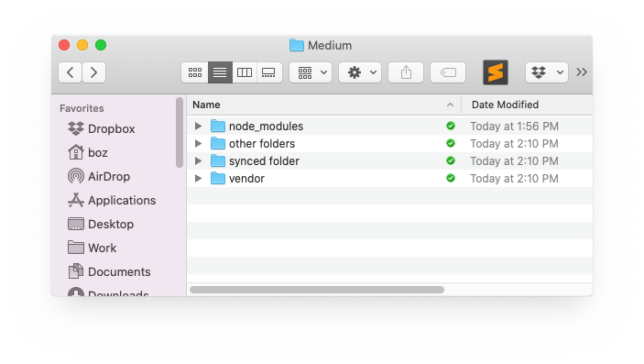The image size is (644, 364).
Task: Switch to list view
Action: tap(220, 72)
